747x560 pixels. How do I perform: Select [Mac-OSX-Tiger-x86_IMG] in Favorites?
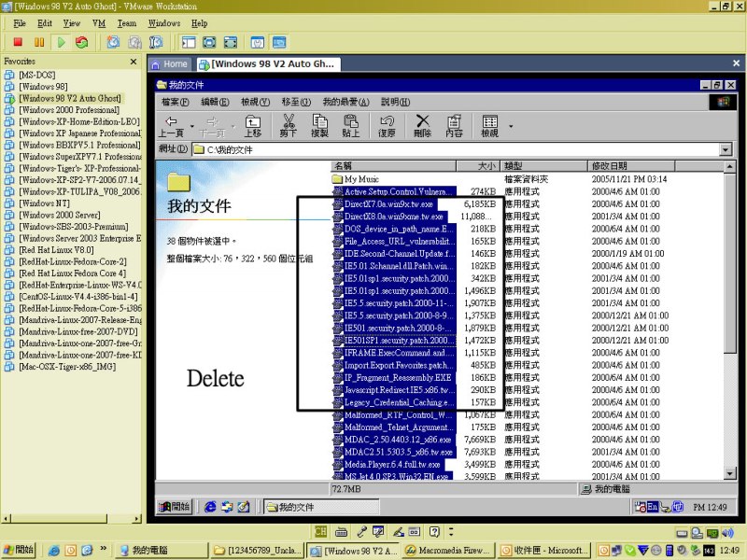pyautogui.click(x=67, y=366)
